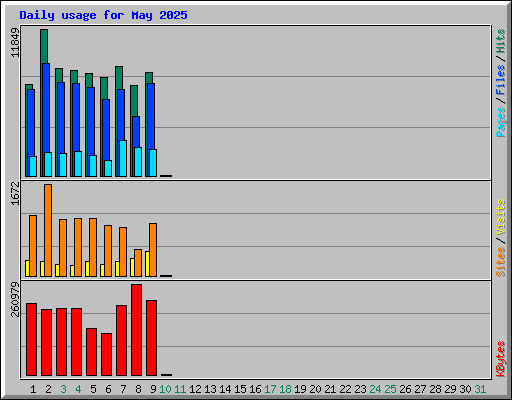This screenshot has height=400, width=512.
Task: Click the day 10 marker in KBytes chart
Action: pyautogui.click(x=166, y=375)
